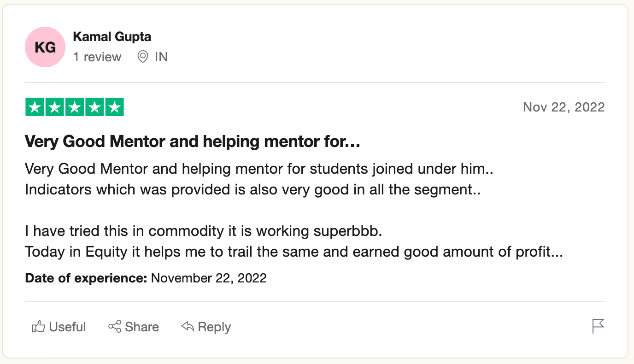Click the first green rating star
The image size is (634, 364).
pos(35,107)
